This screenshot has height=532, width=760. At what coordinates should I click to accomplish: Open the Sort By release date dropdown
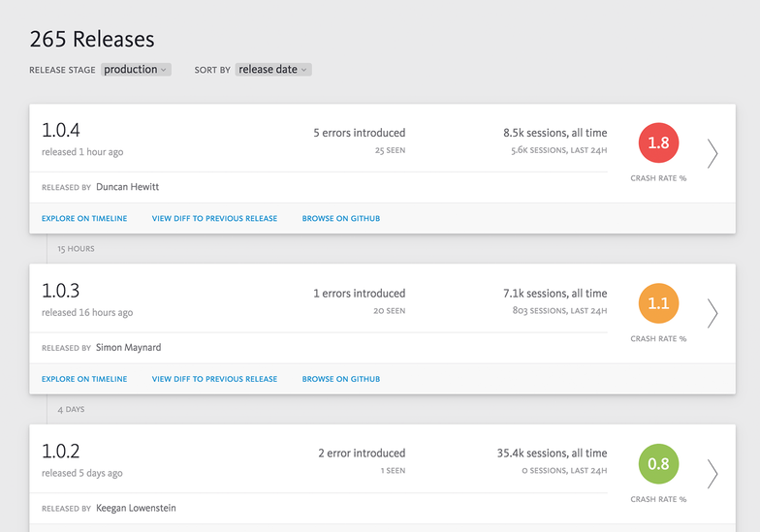pyautogui.click(x=273, y=70)
